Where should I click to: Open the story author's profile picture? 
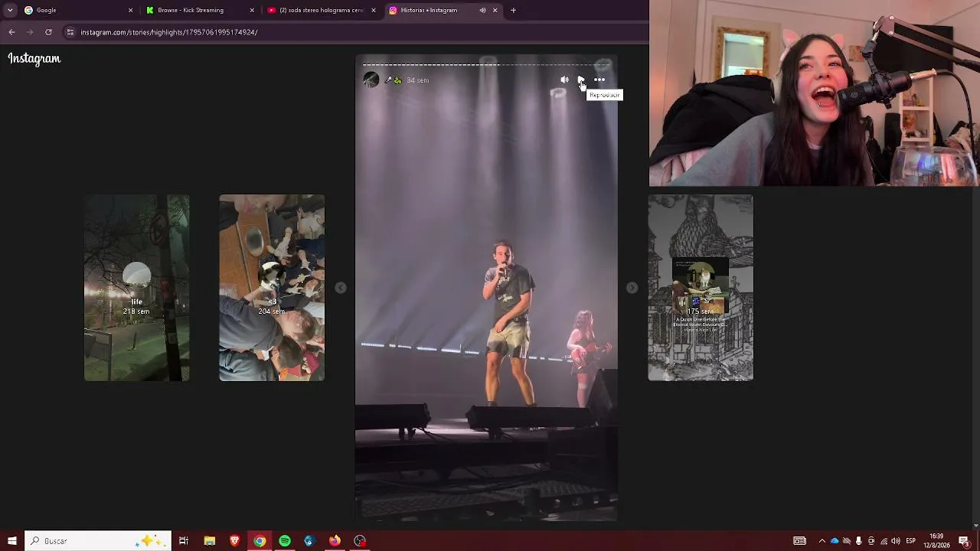371,80
